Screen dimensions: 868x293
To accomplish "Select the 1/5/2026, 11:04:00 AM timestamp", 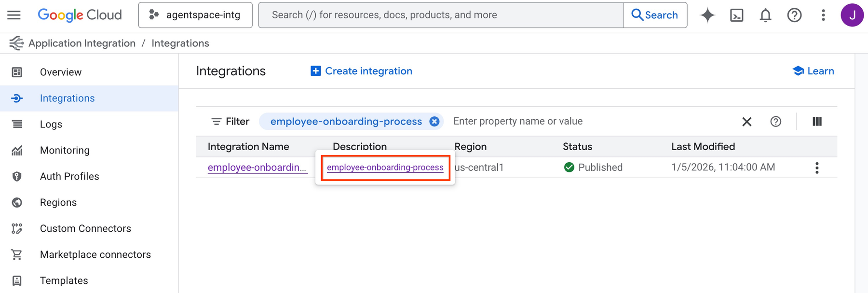I will click(723, 167).
